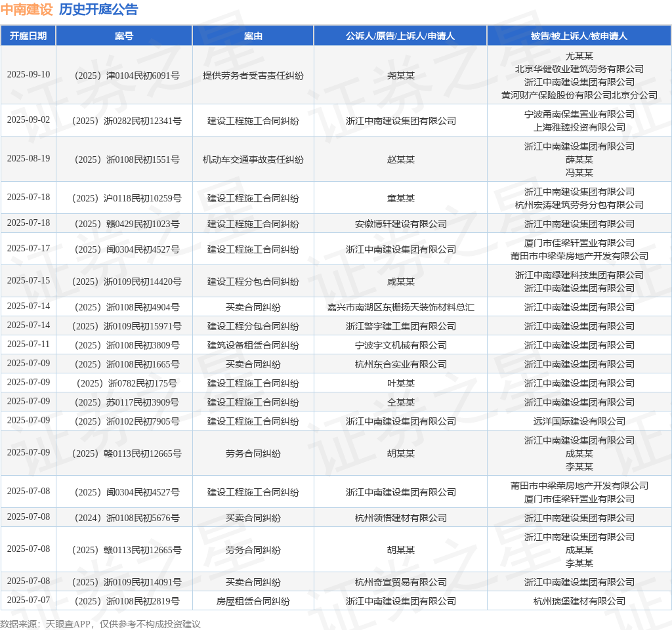This screenshot has width=672, height=630.
Task: Click the 中南建设 title text
Action: pos(26,9)
